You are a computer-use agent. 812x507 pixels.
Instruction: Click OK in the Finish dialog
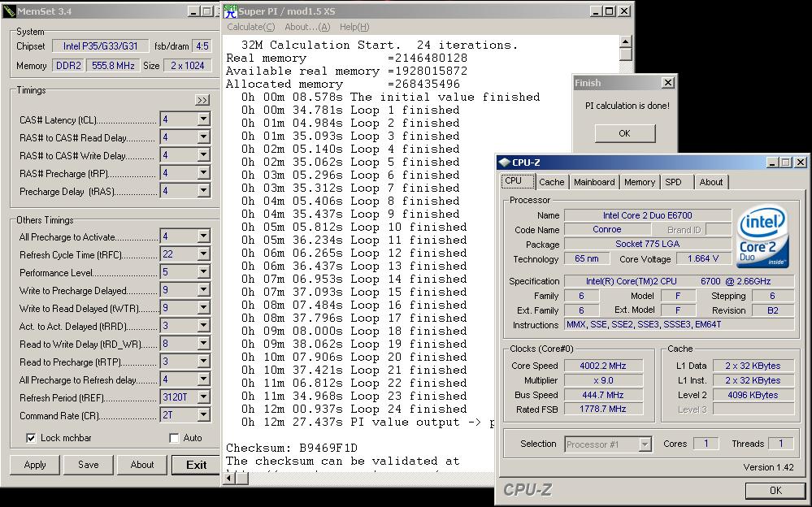coord(624,133)
